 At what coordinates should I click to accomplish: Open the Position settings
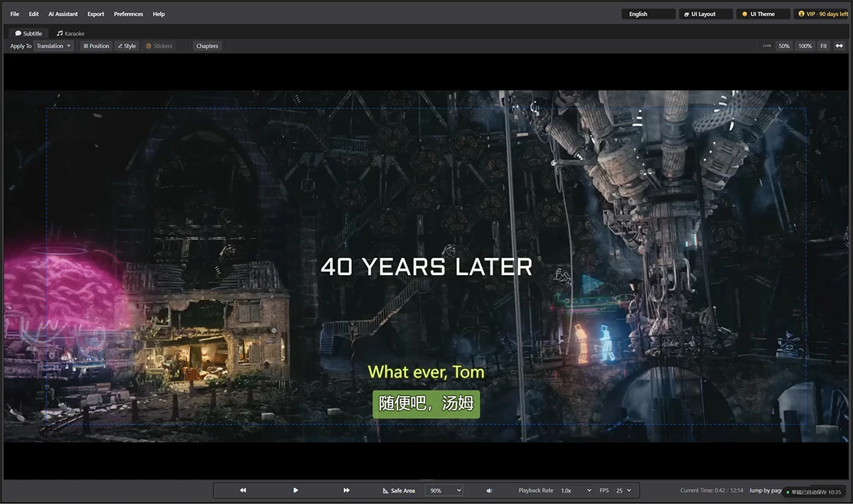pos(96,46)
